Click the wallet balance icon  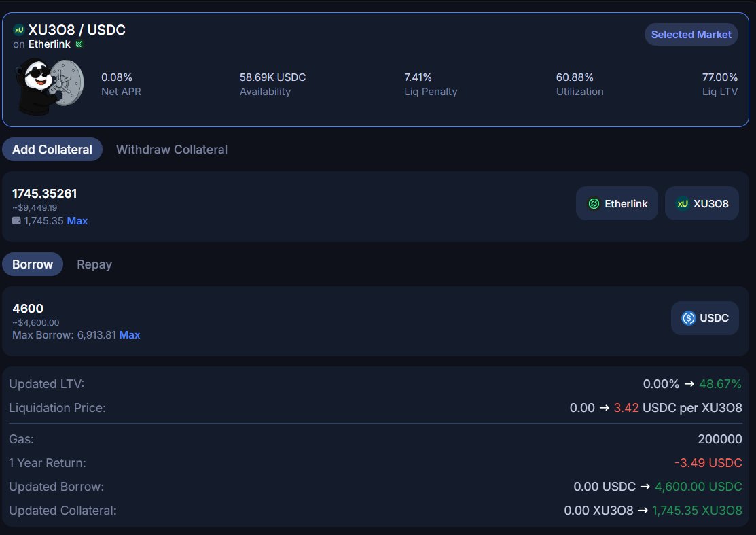(x=16, y=221)
